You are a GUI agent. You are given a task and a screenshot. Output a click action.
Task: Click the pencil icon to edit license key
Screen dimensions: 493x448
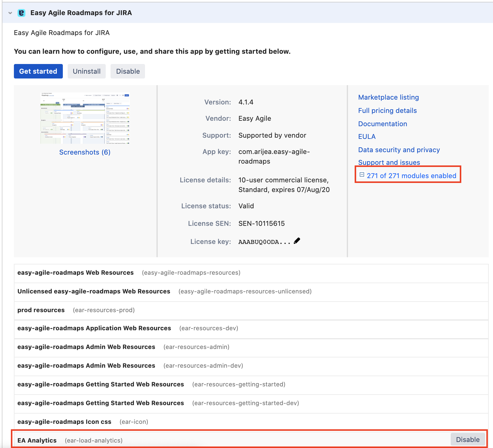tap(297, 241)
